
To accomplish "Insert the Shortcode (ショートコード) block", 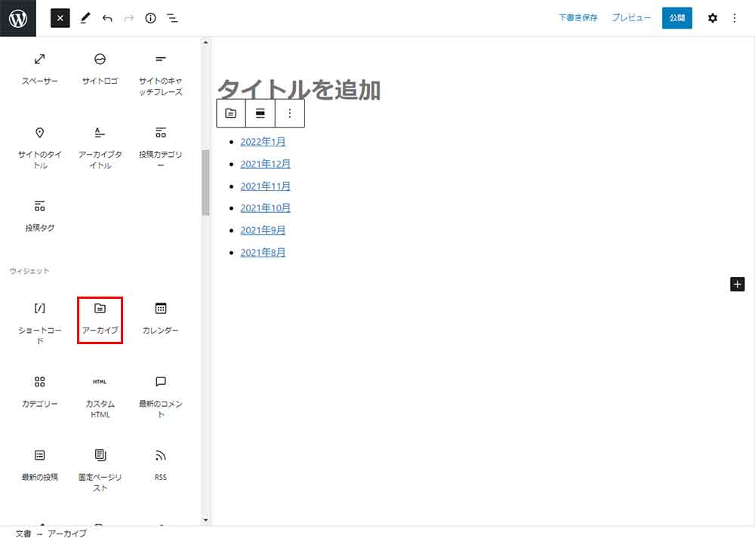I will click(40, 321).
